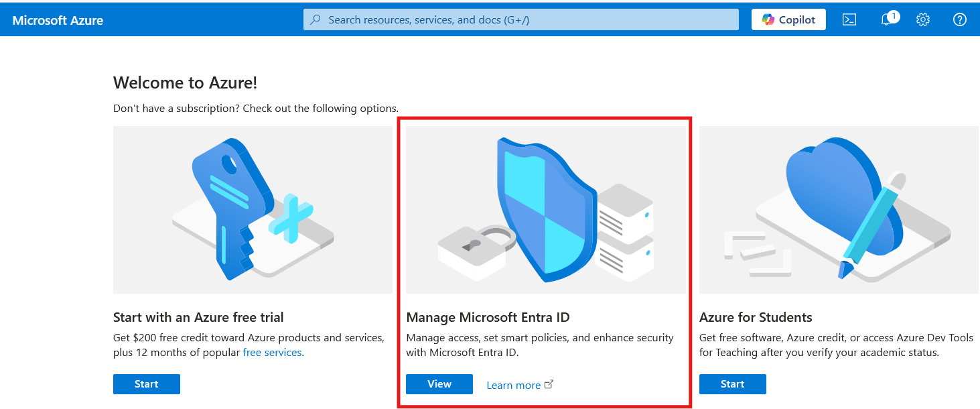Click the external link icon beside Learn more

tap(549, 384)
